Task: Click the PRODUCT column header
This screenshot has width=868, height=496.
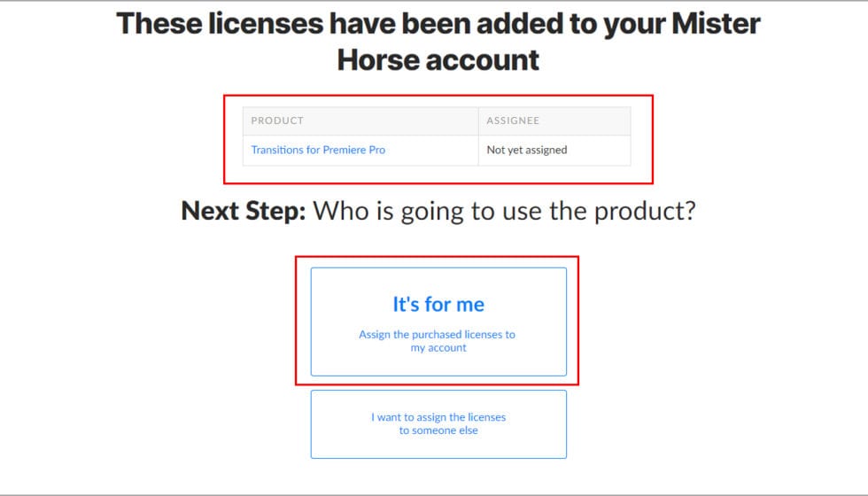Action: (x=277, y=120)
